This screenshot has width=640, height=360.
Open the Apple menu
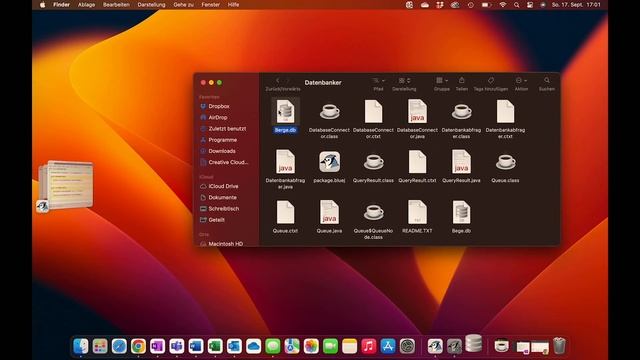pyautogui.click(x=42, y=5)
